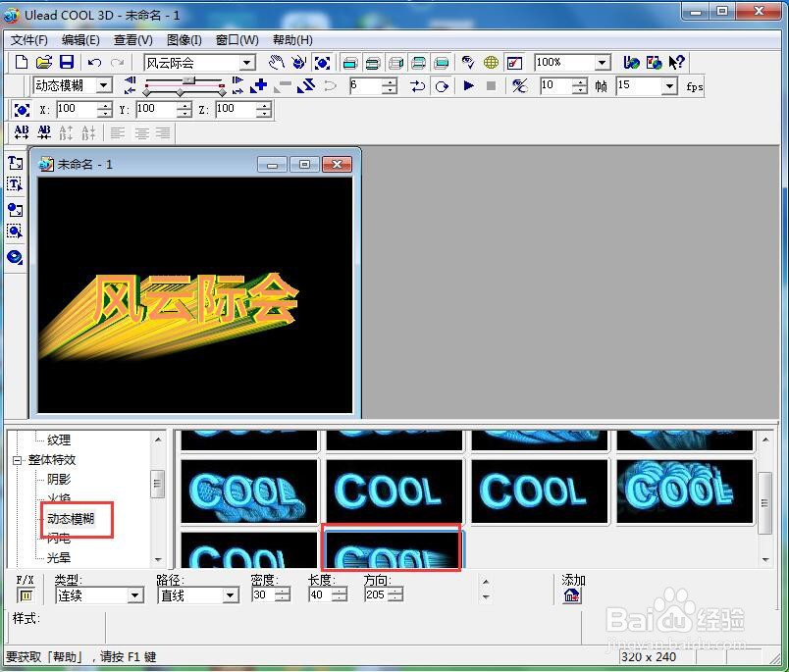Select 阴影 in the effects tree
789x672 pixels.
[59, 480]
